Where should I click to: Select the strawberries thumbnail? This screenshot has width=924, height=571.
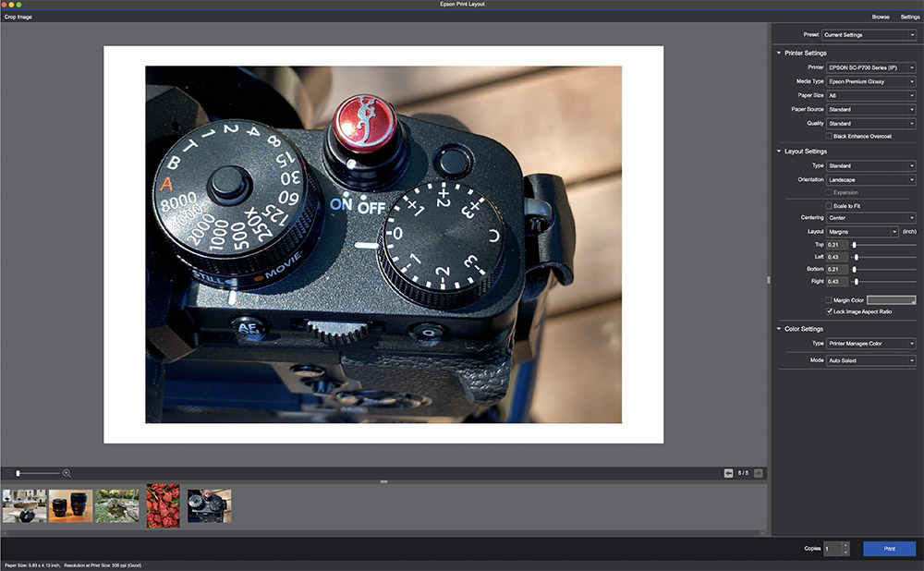(163, 505)
